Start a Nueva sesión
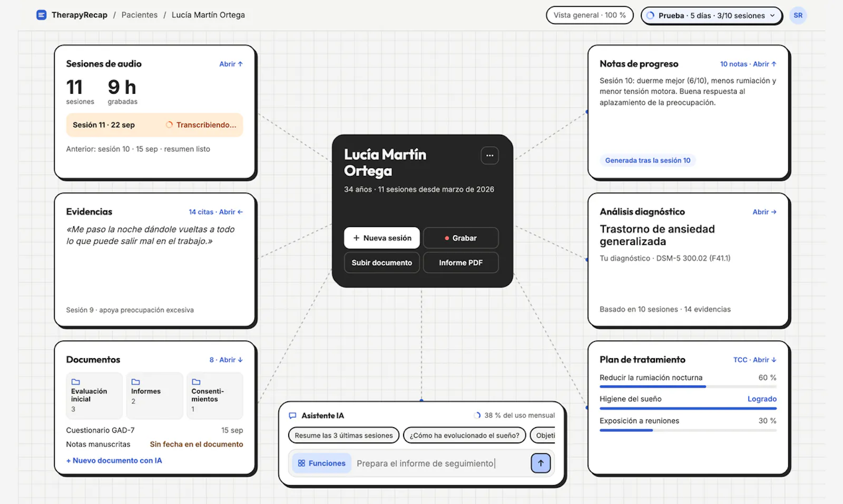 (x=382, y=238)
